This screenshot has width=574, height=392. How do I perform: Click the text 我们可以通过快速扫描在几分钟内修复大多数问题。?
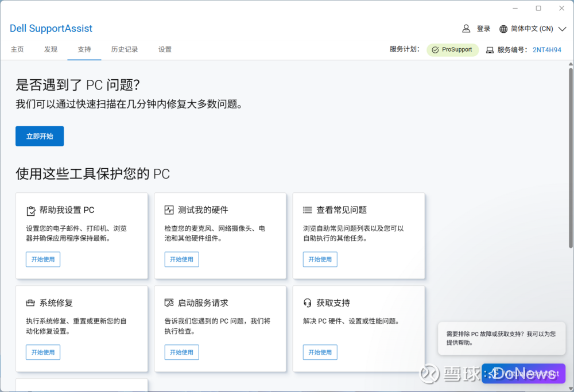click(130, 104)
